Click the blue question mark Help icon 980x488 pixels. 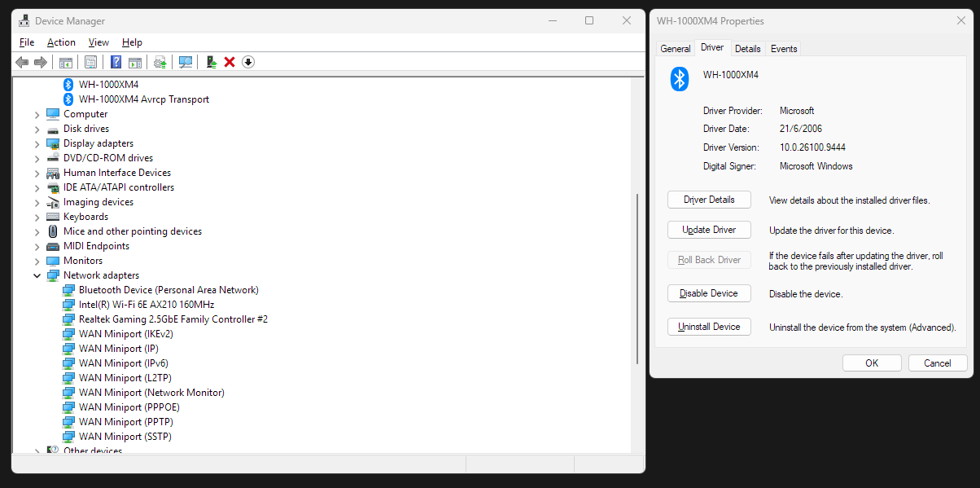pyautogui.click(x=116, y=62)
